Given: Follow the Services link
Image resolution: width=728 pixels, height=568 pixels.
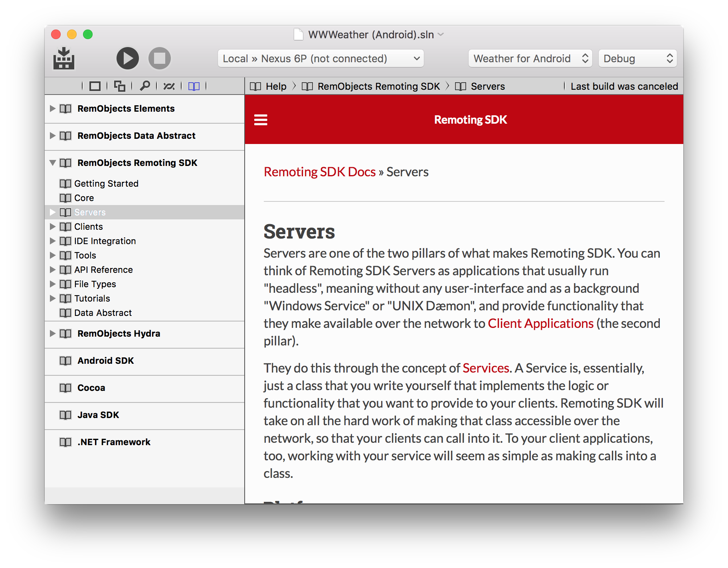Looking at the screenshot, I should [486, 368].
